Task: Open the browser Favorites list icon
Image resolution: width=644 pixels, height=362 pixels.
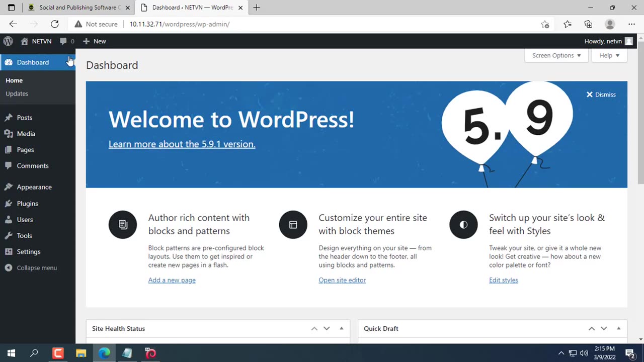Action: click(x=568, y=24)
